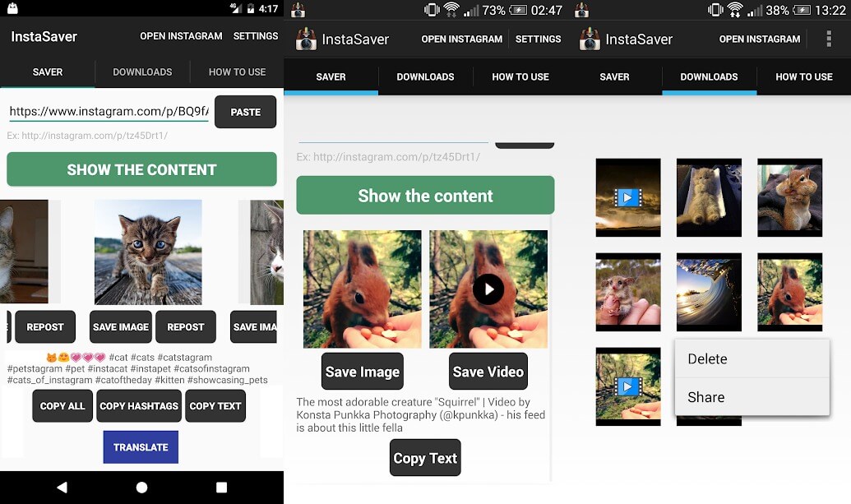851x504 pixels.
Task: Tap the Android recent apps square
Action: coord(221,487)
